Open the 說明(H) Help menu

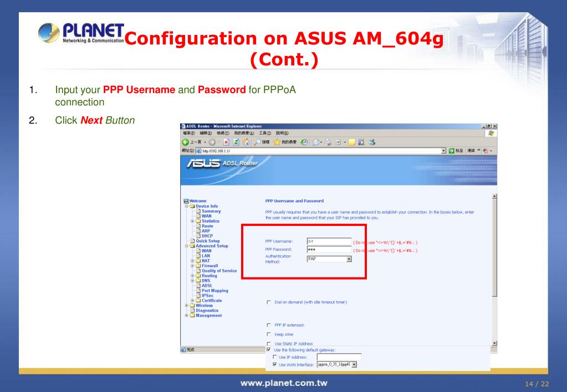283,133
